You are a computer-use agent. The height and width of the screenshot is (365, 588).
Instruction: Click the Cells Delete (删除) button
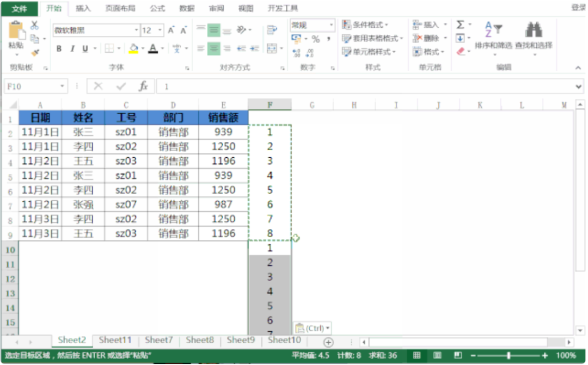click(x=430, y=38)
